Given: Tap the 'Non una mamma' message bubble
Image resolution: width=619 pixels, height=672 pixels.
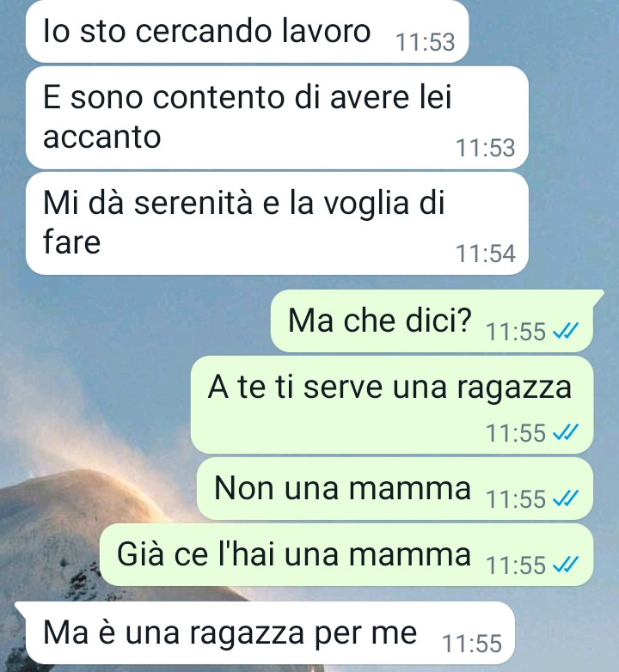Looking at the screenshot, I should tap(395, 489).
